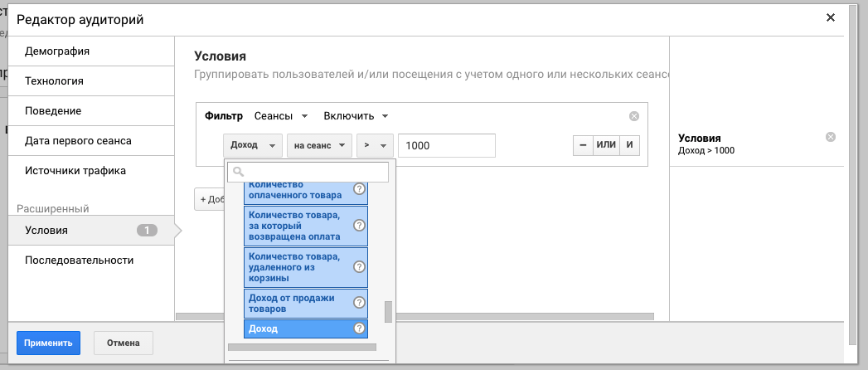This screenshot has height=370, width=868.
Task: Open the Доход metric dropdown
Action: (253, 145)
